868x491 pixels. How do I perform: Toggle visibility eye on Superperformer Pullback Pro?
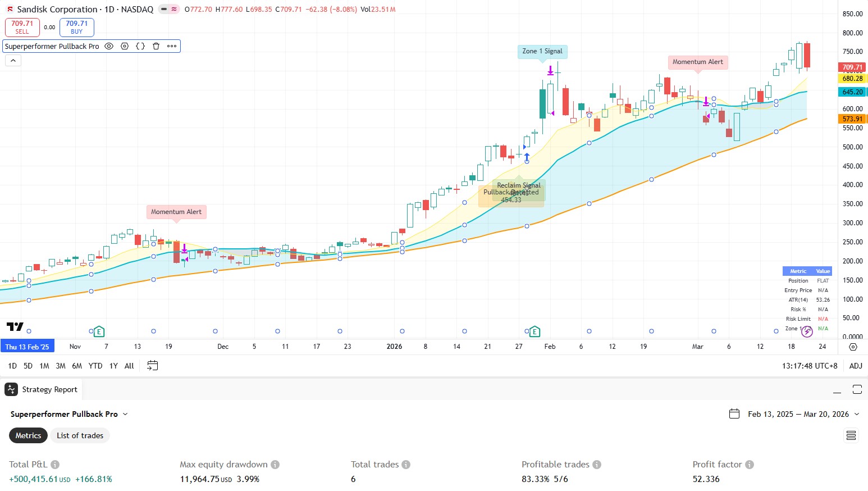[109, 46]
